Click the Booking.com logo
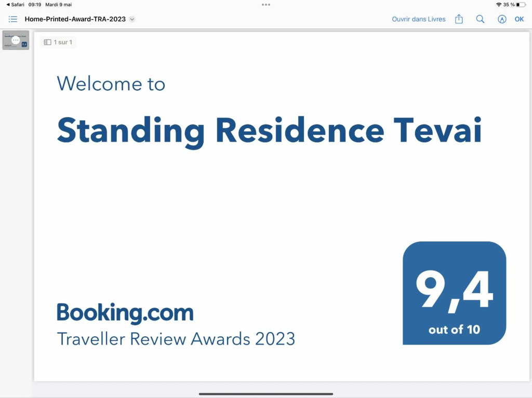The height and width of the screenshot is (398, 532). pos(125,313)
